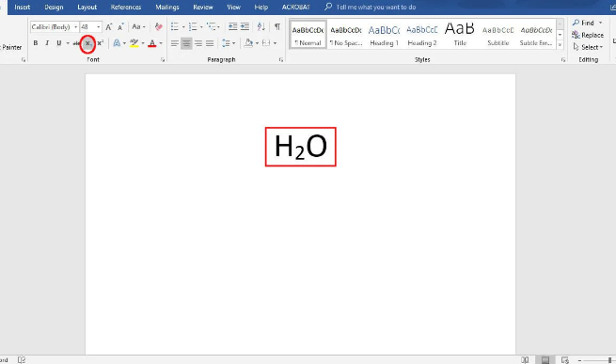Image resolution: width=616 pixels, height=364 pixels.
Task: Switch to the Layout tab
Action: [x=87, y=8]
